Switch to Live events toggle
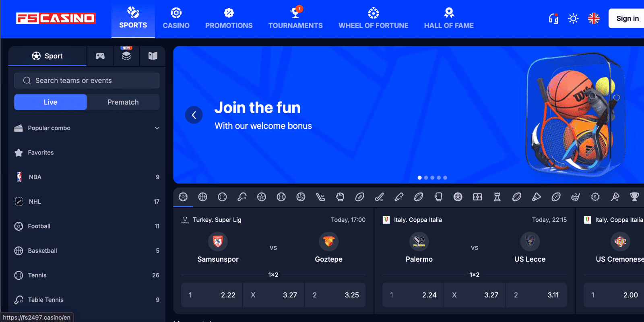Screen dimensions: 644x322 click(x=50, y=102)
